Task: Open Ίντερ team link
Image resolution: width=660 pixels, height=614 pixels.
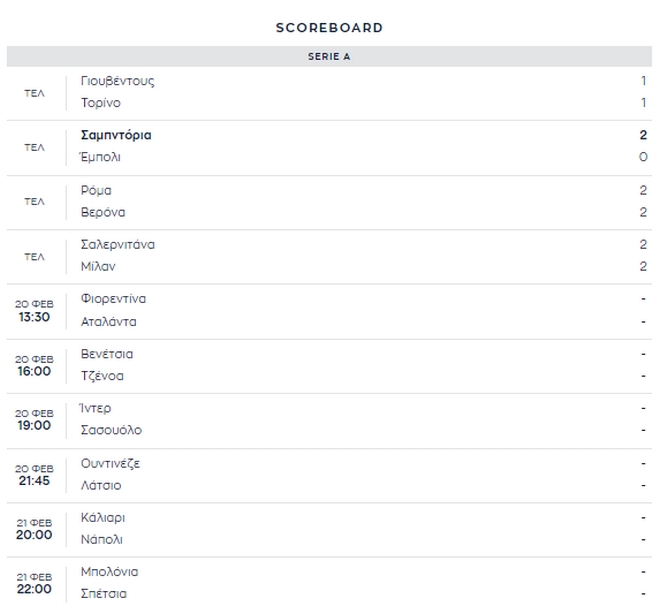Action: [96, 408]
